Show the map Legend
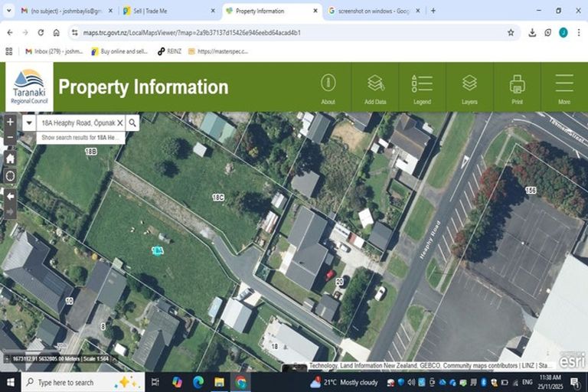The height and width of the screenshot is (392, 588). (423, 89)
